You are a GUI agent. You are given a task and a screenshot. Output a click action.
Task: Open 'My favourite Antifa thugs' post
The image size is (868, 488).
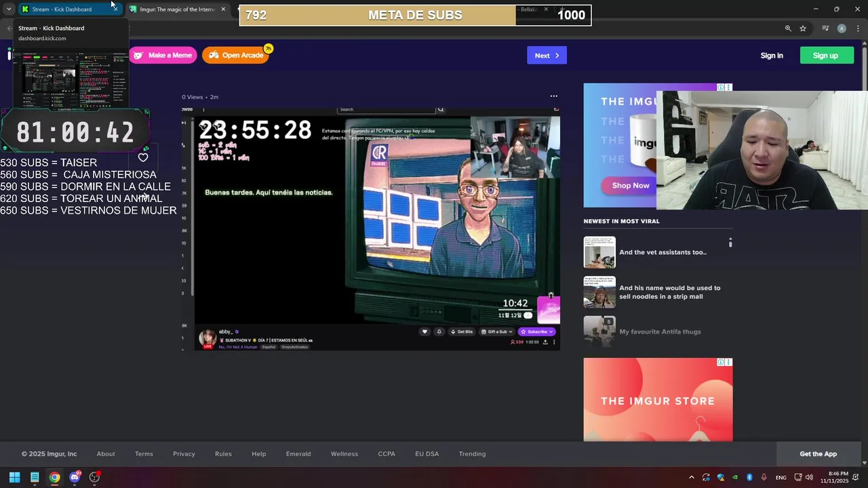pyautogui.click(x=660, y=331)
